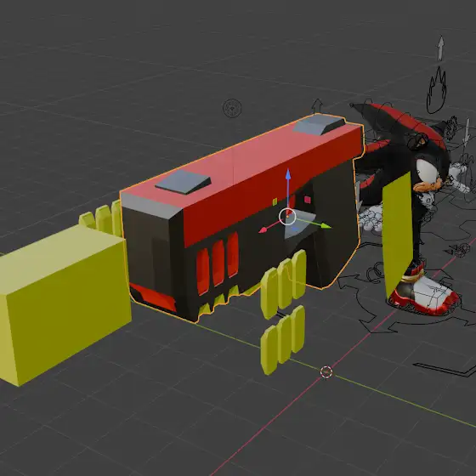The image size is (476, 476).
Task: Click the middle red vent slot on box side
Action: [218, 263]
